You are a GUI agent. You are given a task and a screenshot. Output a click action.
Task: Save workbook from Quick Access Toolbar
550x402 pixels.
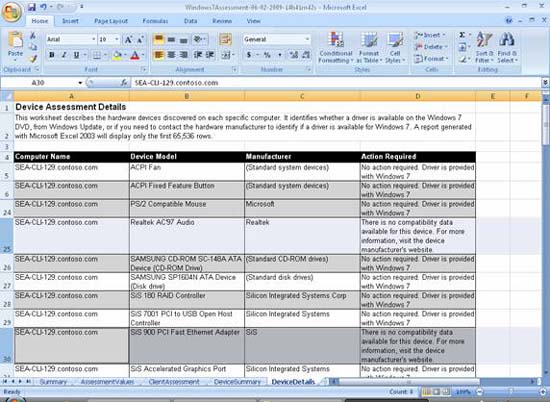pos(32,7)
